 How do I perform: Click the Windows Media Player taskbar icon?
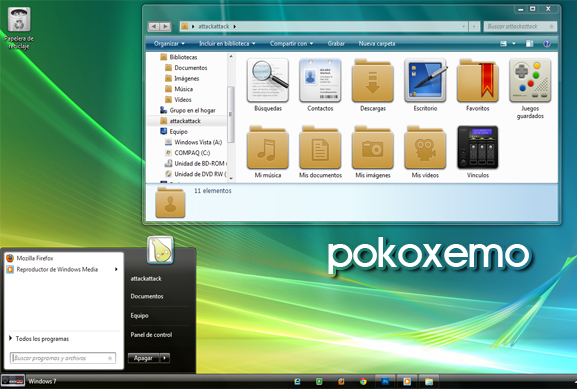(407, 382)
